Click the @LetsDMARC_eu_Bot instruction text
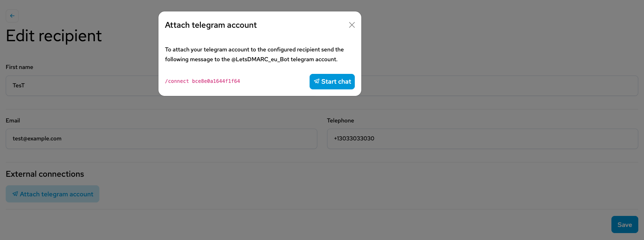Viewport: 644px width, 240px height. (x=260, y=59)
